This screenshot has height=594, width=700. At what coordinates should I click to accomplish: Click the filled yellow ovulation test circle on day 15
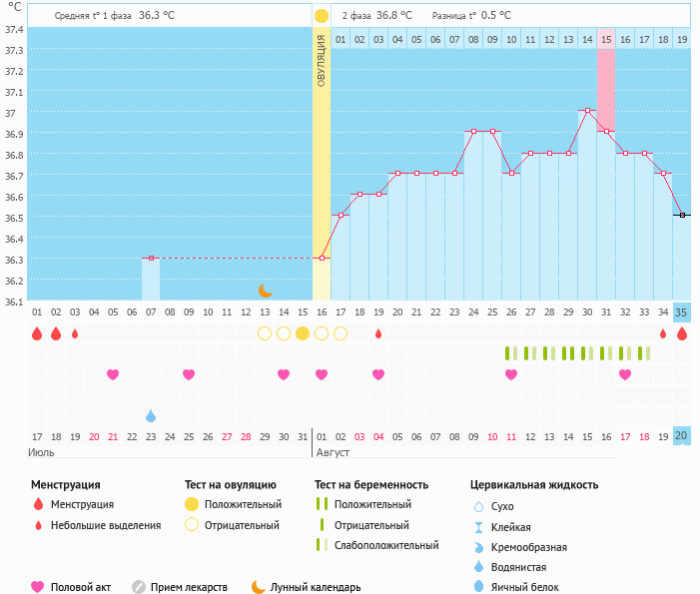pos(303,333)
